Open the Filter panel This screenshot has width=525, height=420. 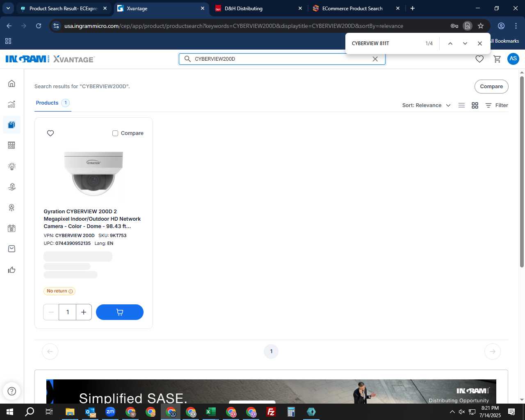tap(497, 105)
